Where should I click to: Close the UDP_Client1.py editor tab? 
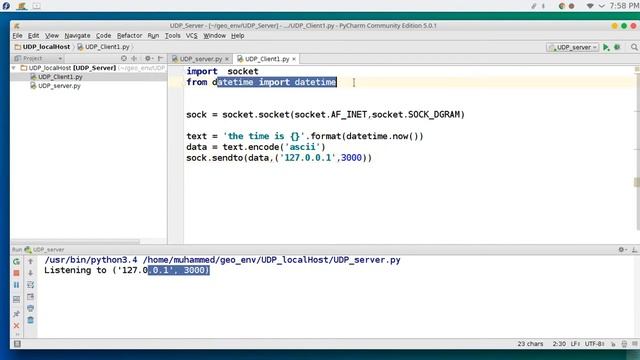pyautogui.click(x=294, y=59)
